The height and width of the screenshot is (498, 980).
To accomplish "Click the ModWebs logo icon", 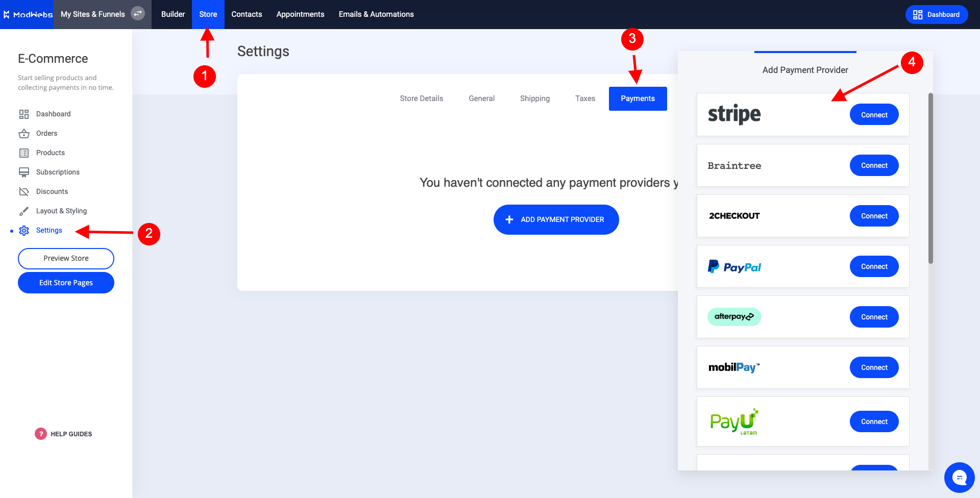I will (7, 14).
